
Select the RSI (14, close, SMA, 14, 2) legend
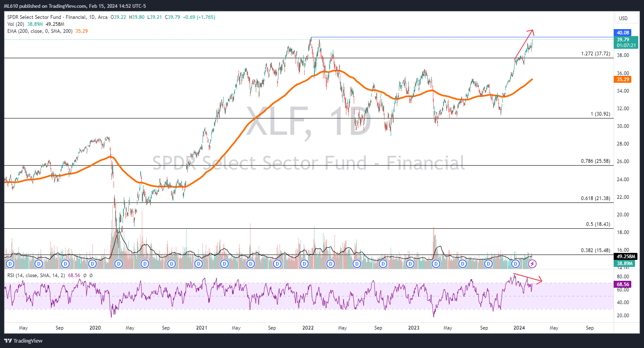click(x=36, y=275)
